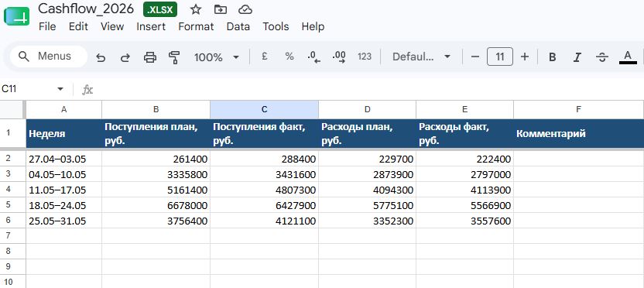644x288 pixels.
Task: Format as percent
Action: (x=289, y=57)
